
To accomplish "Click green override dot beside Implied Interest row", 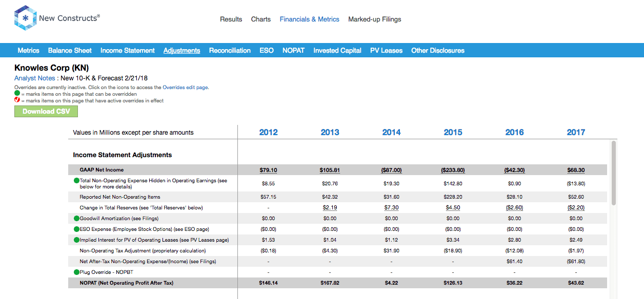I will pos(76,240).
